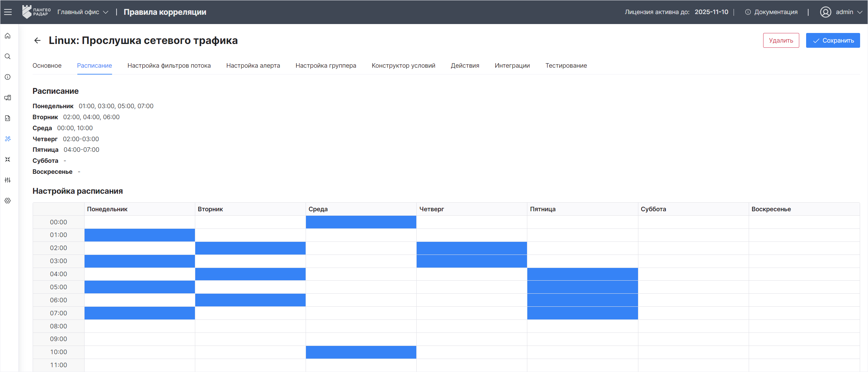Toggle Monday 01:00 schedule cell off
Viewport: 868px width, 372px height.
(140, 235)
